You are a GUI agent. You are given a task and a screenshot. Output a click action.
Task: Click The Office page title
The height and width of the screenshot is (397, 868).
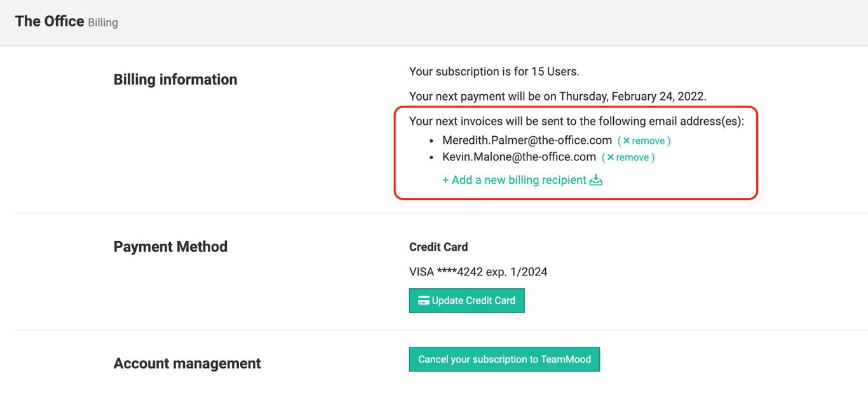(50, 22)
